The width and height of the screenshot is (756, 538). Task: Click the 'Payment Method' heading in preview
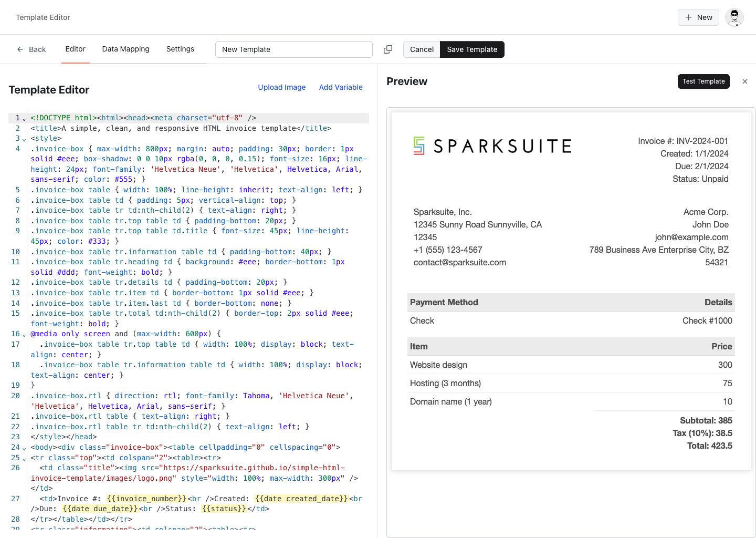(x=444, y=302)
